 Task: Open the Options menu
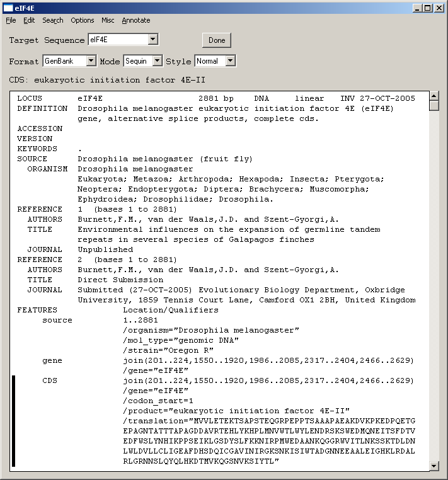coord(82,20)
